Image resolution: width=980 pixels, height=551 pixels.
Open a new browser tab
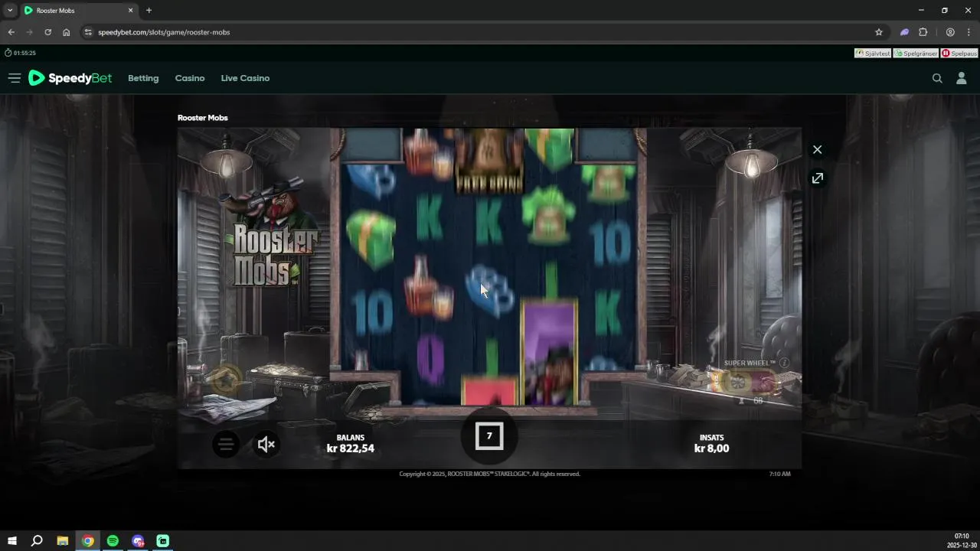click(x=149, y=11)
